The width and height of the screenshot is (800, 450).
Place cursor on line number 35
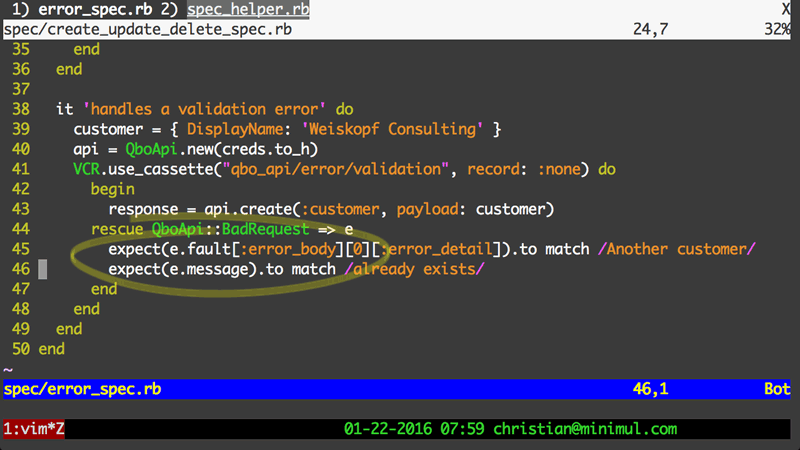point(21,49)
